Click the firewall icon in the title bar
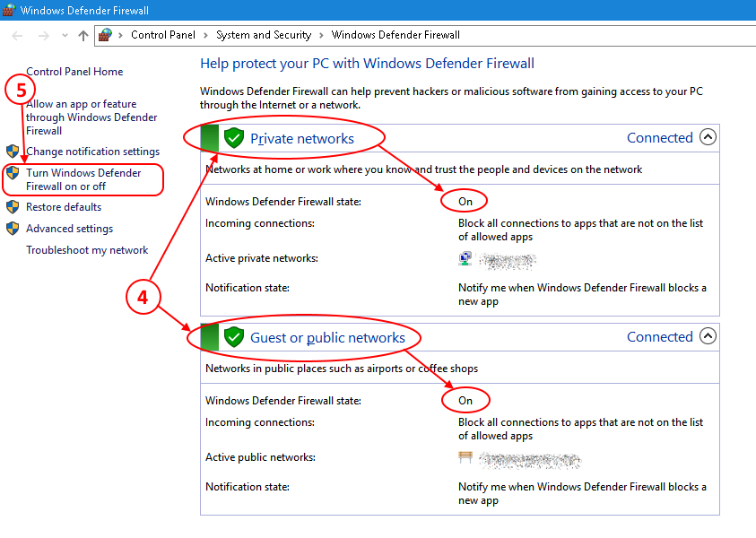 click(9, 10)
